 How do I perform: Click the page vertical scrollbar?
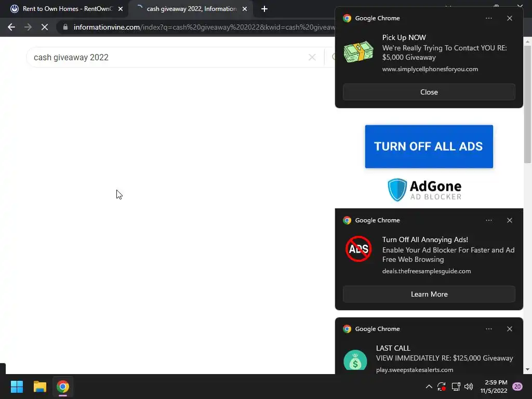click(528, 103)
